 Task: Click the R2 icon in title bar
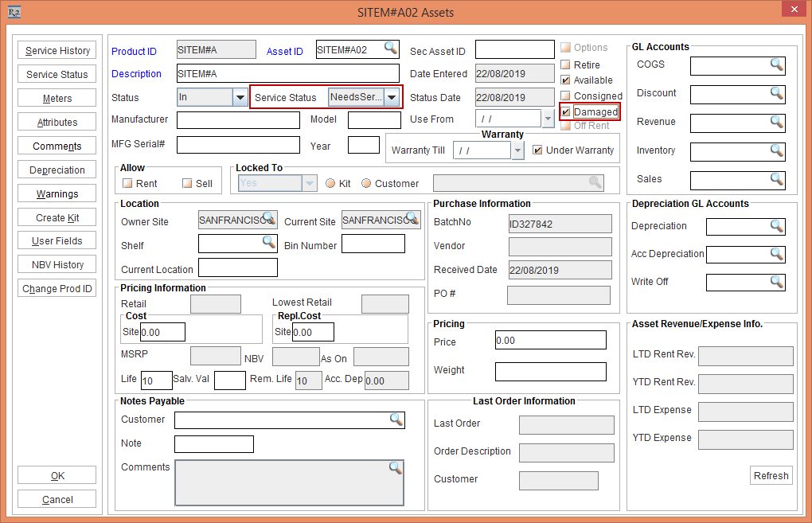point(14,12)
